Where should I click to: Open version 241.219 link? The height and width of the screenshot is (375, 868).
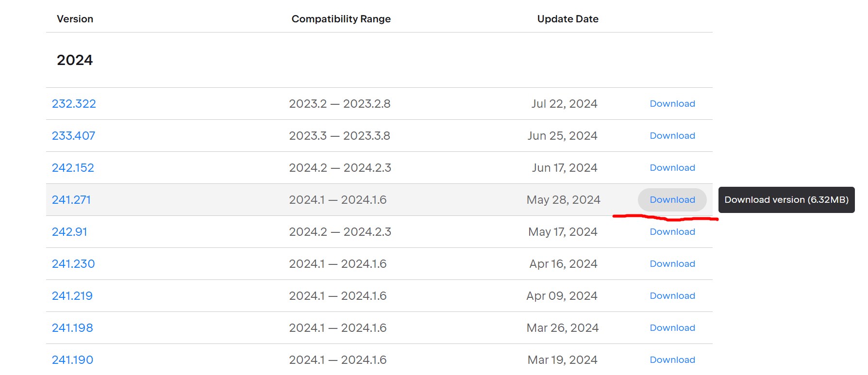click(x=72, y=296)
